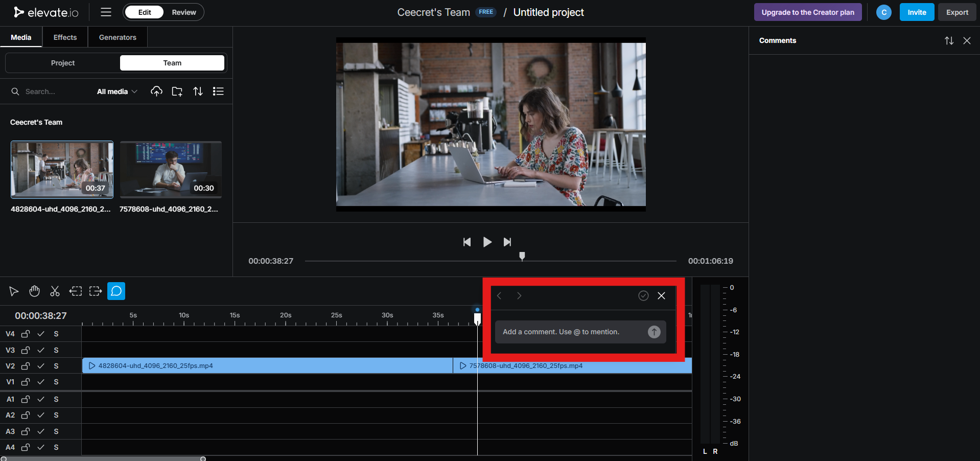
Task: Submit the comment with the arrow send icon
Action: point(654,332)
